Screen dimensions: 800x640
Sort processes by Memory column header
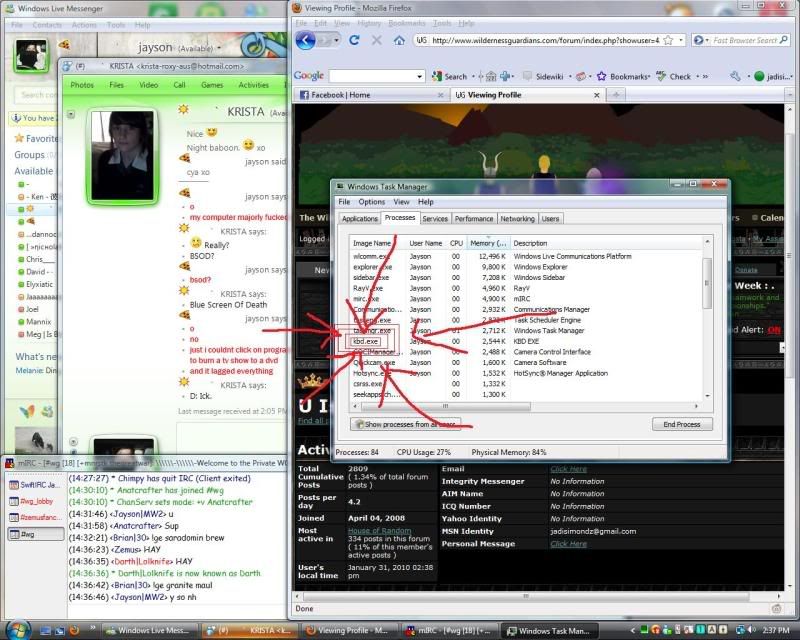[x=488, y=243]
